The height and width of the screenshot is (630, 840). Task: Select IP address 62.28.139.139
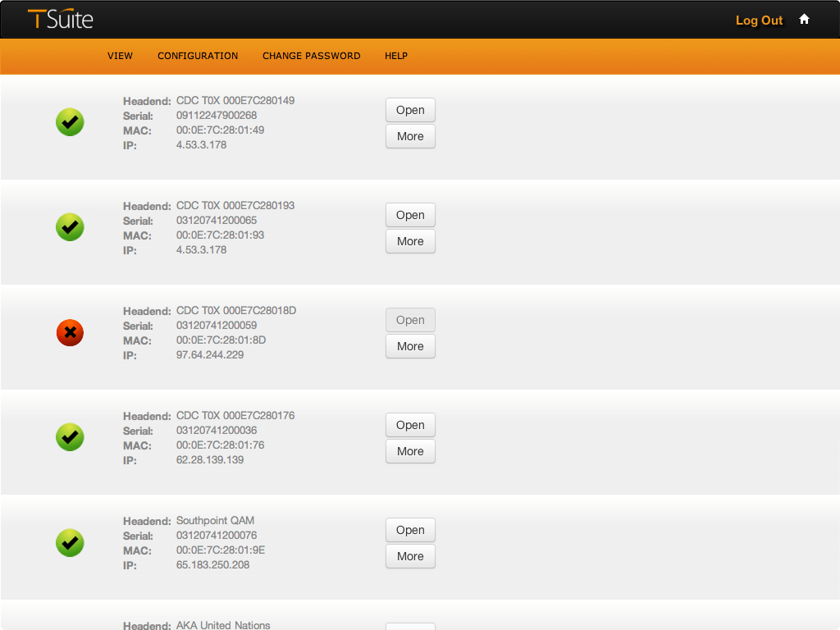210,459
